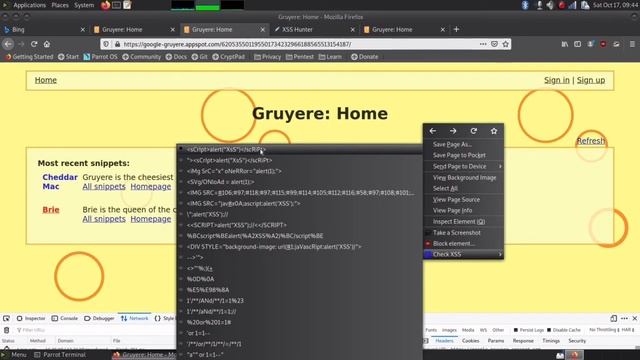This screenshot has height=360, width=640.
Task: Expand the Check XSS submenu
Action: 463,254
